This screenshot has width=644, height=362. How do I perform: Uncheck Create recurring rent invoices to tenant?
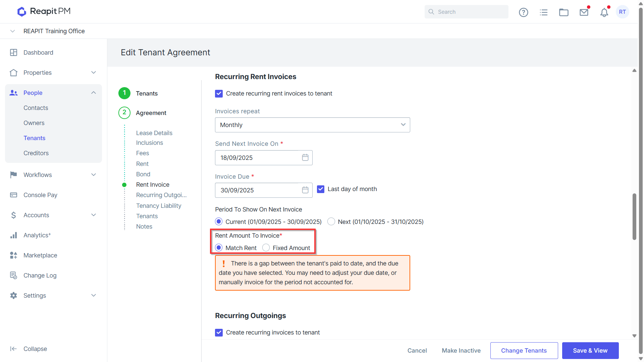click(219, 94)
